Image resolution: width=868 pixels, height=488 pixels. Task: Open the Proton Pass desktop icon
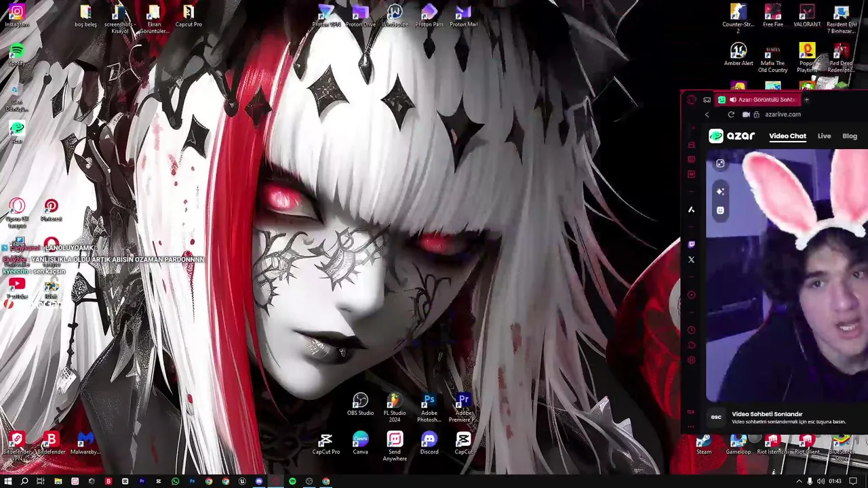429,16
